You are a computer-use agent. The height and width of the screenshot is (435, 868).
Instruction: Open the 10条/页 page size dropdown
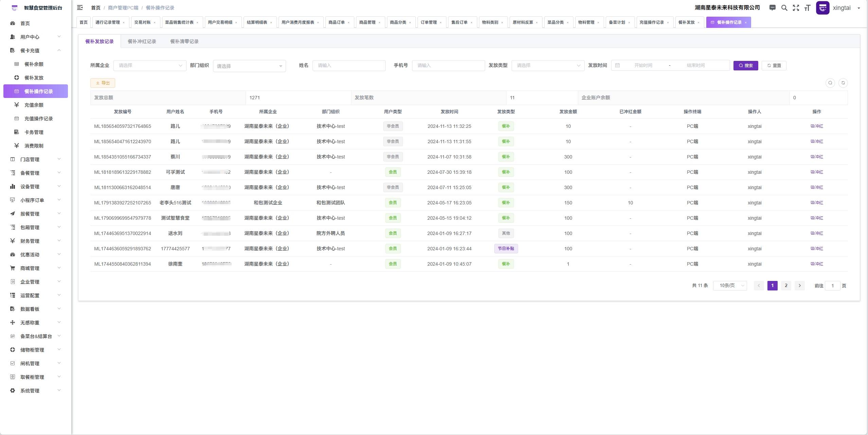coord(730,286)
